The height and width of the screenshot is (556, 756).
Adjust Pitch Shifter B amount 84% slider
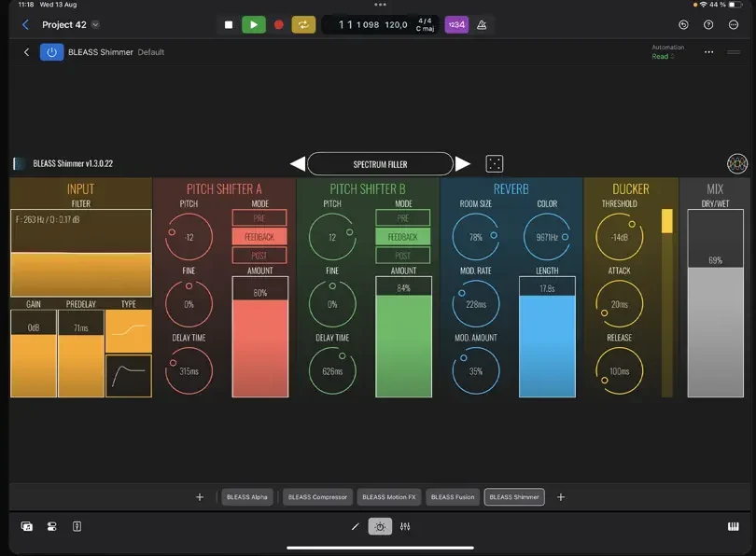click(403, 337)
